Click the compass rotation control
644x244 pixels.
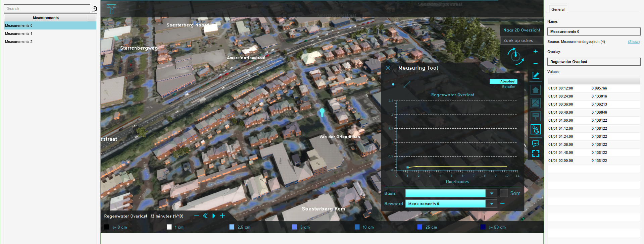pos(515,56)
